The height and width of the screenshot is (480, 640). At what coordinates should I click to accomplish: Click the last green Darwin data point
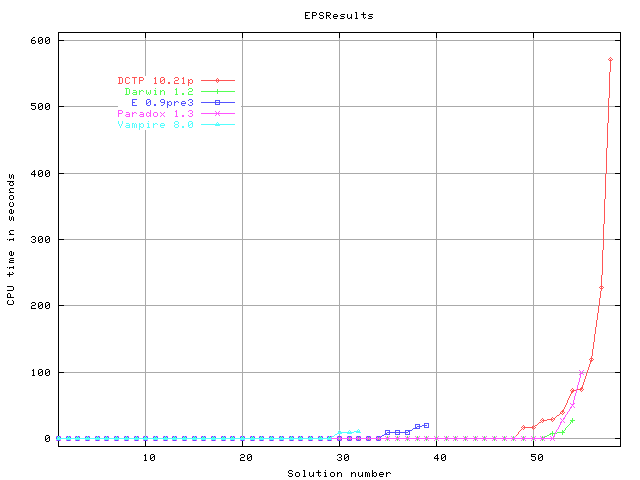[x=572, y=420]
